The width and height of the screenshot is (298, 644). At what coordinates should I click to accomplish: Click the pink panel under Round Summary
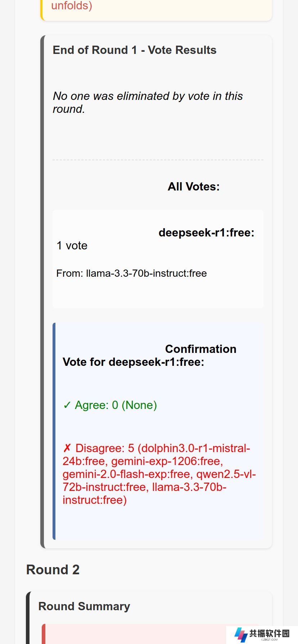click(x=151, y=634)
